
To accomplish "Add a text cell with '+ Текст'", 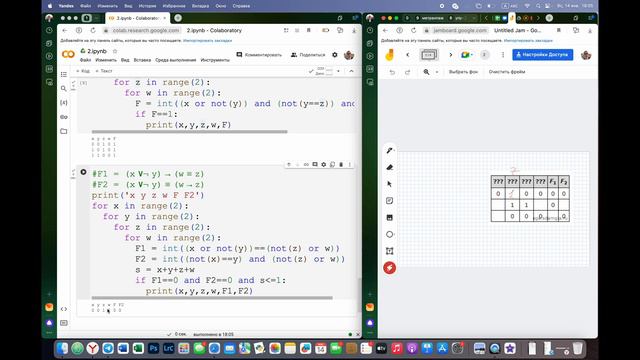I will point(104,71).
